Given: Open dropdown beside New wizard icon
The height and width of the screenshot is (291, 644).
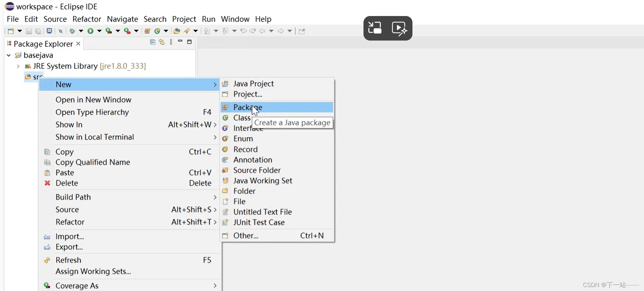Looking at the screenshot, I should 20,31.
